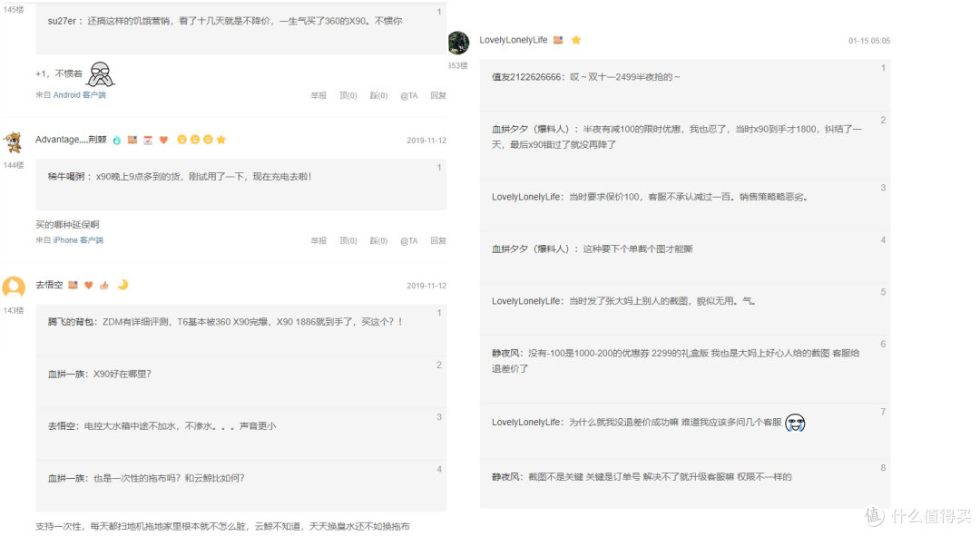Click the quote '当时发了张大妈上别人的截图'

click(623, 300)
